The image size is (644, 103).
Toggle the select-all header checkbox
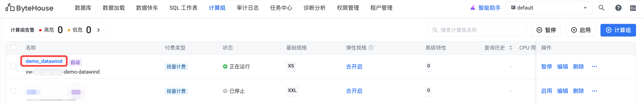tap(13, 48)
